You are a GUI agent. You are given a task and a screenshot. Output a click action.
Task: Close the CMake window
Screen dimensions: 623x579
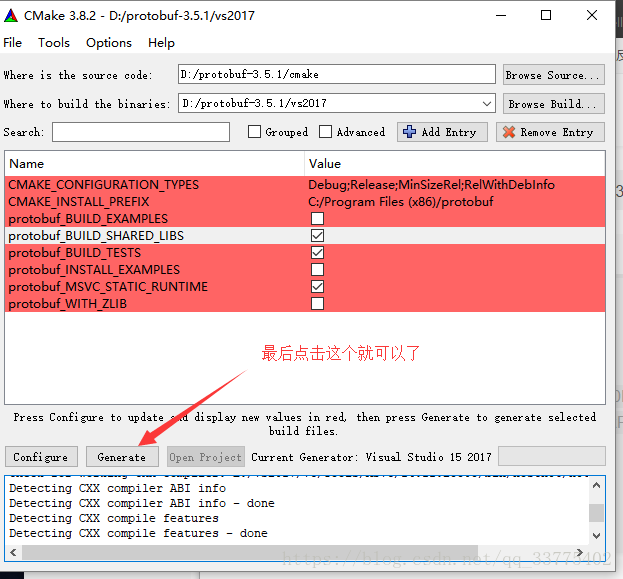coord(592,15)
